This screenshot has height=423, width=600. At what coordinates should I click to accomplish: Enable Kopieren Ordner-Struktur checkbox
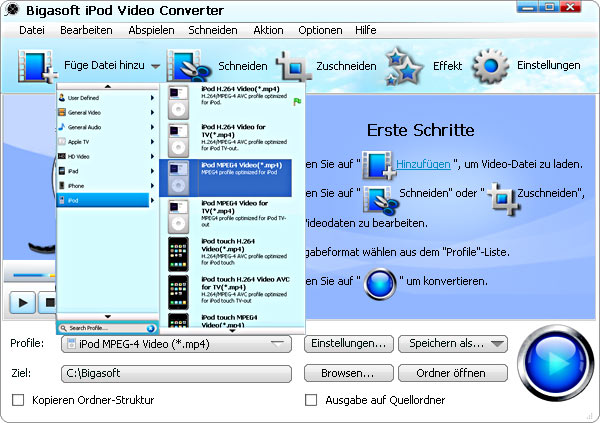tap(18, 400)
